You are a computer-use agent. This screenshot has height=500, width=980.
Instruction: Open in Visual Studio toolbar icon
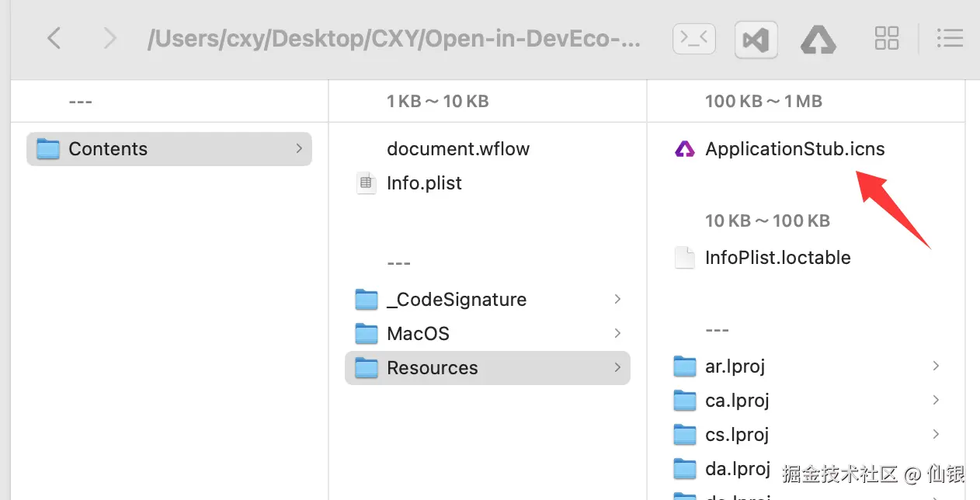pyautogui.click(x=756, y=39)
